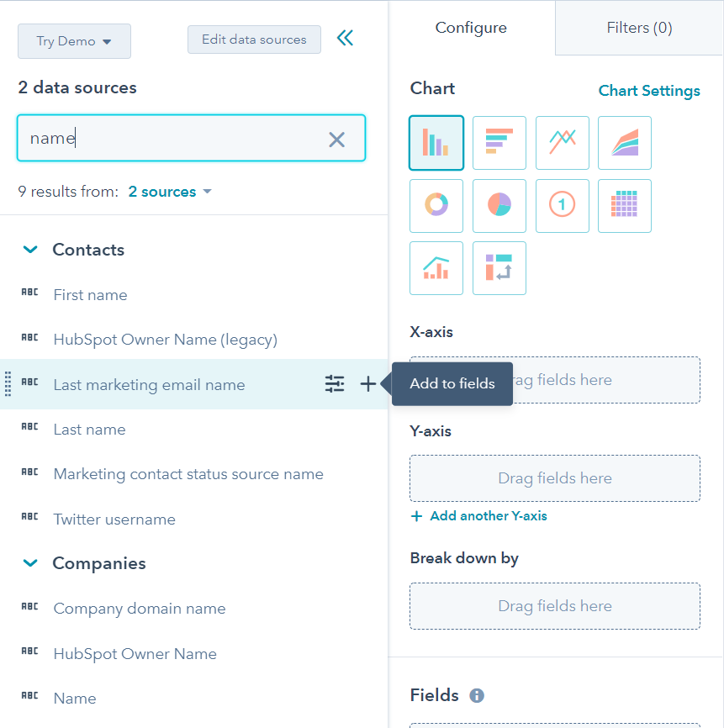Open Chart Settings link
The height and width of the screenshot is (728, 724).
649,91
